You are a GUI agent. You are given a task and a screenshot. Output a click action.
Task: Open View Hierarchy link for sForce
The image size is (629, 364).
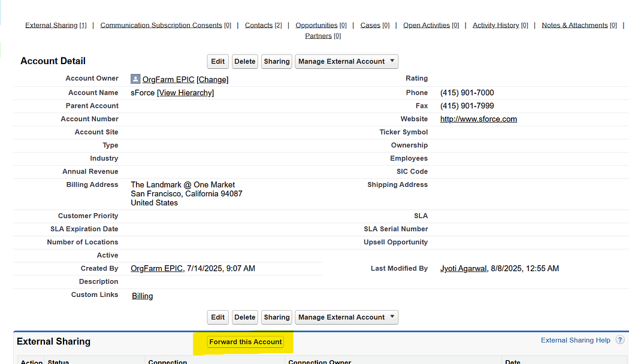click(185, 93)
